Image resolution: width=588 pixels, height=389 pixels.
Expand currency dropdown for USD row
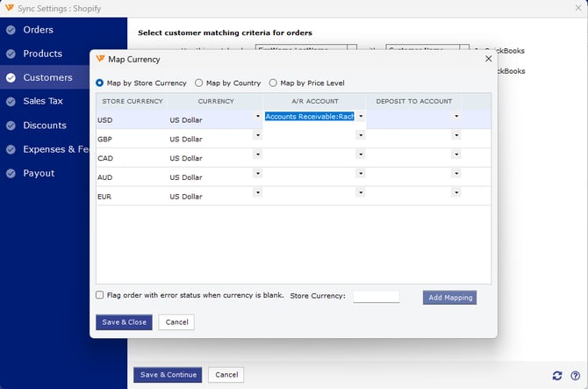click(257, 116)
